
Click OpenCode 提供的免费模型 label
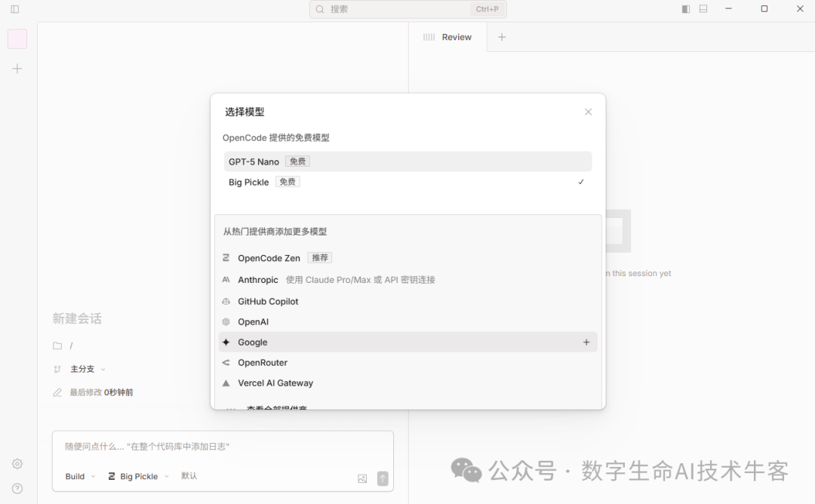[276, 137]
